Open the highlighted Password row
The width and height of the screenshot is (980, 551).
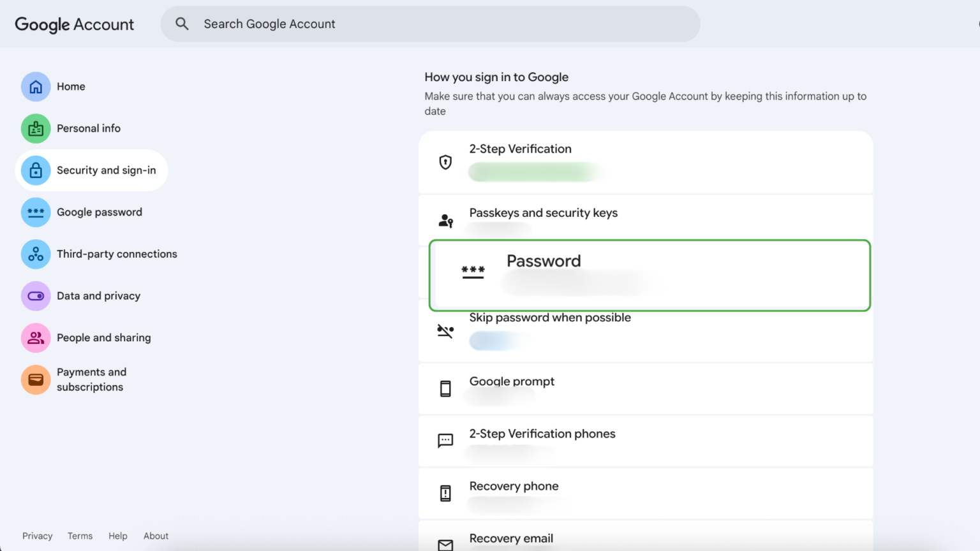coord(650,275)
